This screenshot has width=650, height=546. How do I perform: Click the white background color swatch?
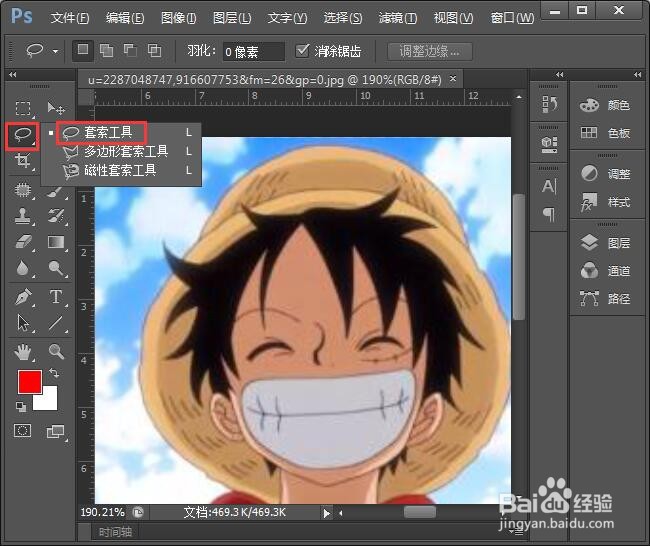point(49,401)
